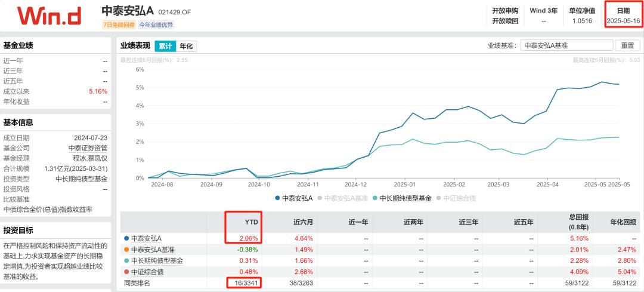Click the 日期 2025-05-16 date field

coord(623,16)
